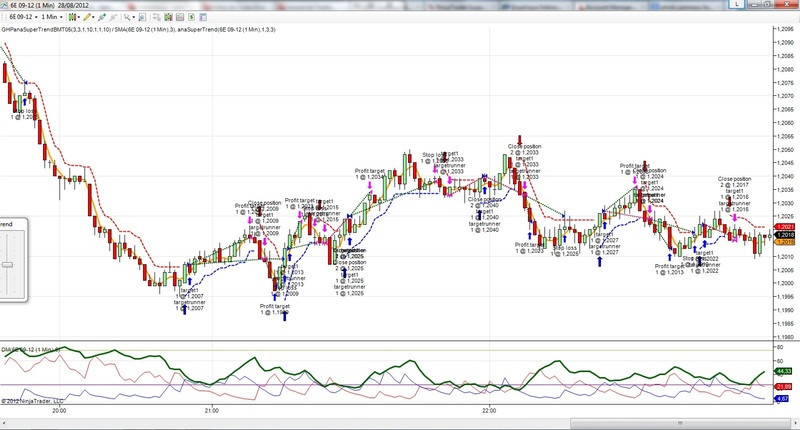The height and width of the screenshot is (430, 800).
Task: Click the L link button in title bar
Action: pyautogui.click(x=737, y=4)
